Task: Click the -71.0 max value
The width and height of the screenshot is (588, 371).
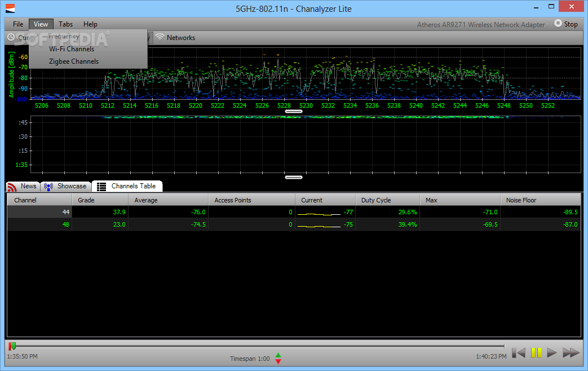Action: [x=490, y=212]
